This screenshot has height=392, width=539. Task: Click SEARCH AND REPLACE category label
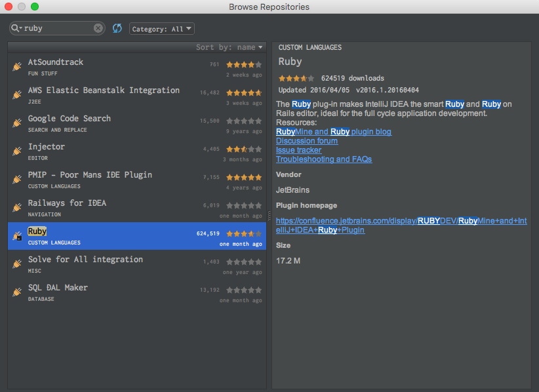58,130
